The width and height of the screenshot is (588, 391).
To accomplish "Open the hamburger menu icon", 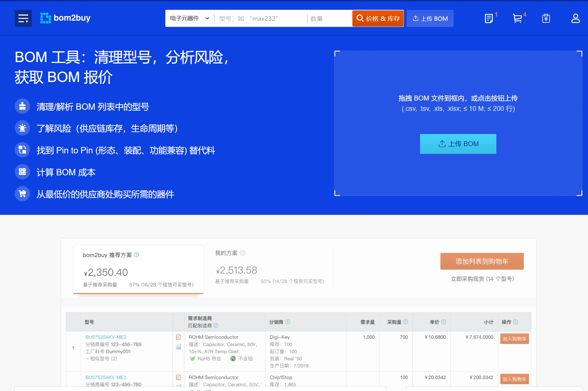I will pos(23,18).
